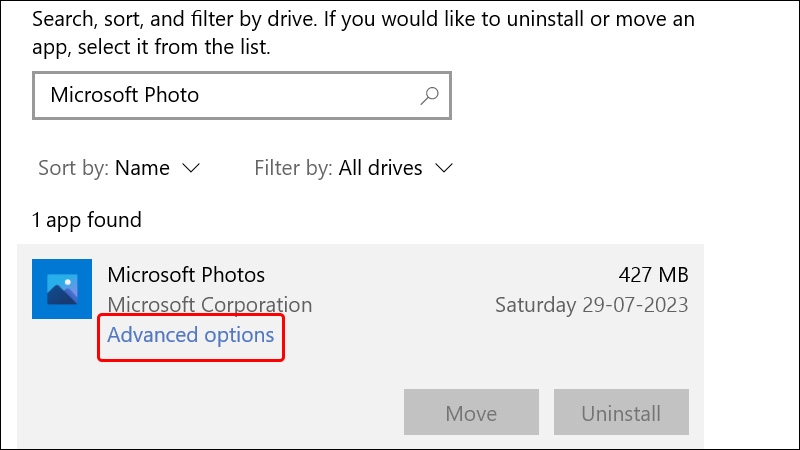This screenshot has width=800, height=450.
Task: Click the Saturday 29-07-2023 install date
Action: [592, 305]
